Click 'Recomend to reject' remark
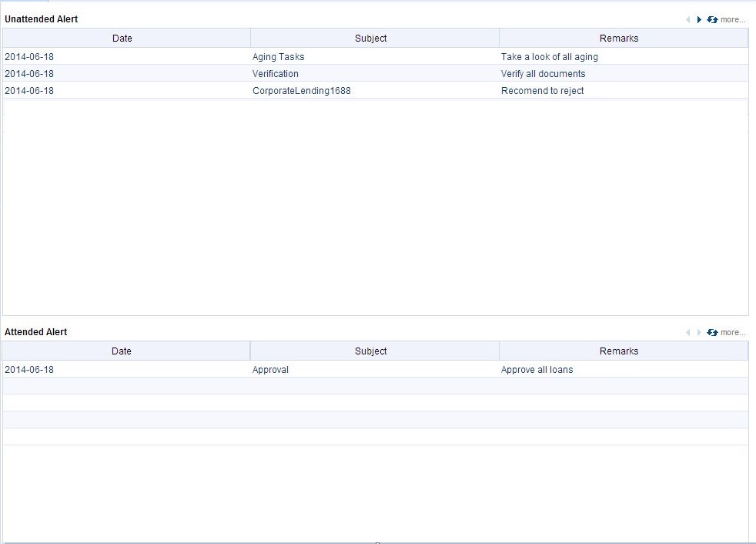 tap(542, 91)
